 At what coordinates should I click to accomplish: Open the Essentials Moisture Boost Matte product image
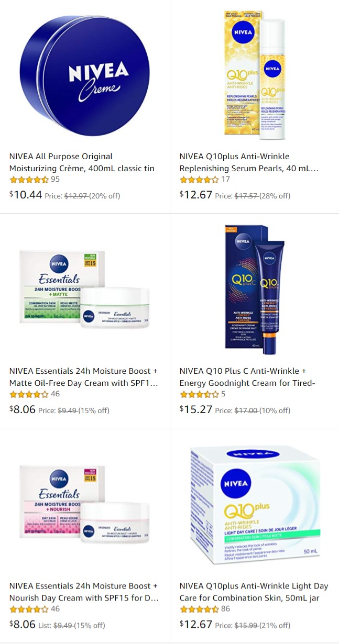click(x=84, y=290)
